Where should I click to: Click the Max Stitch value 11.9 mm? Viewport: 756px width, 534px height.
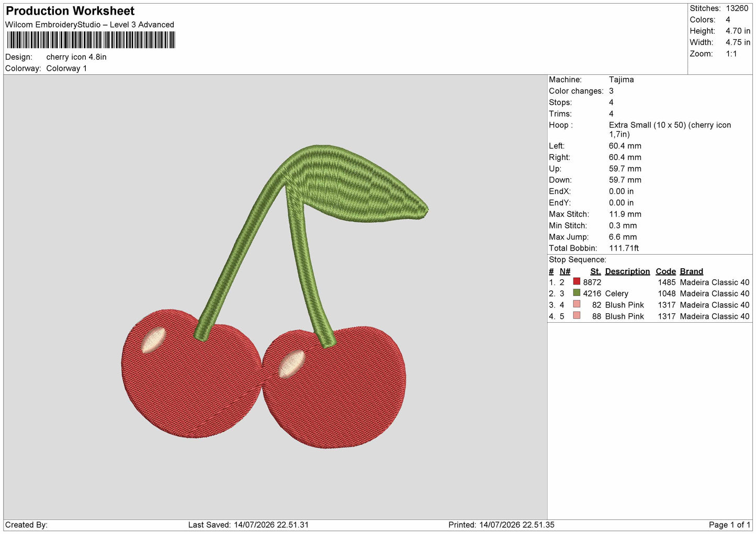[625, 214]
